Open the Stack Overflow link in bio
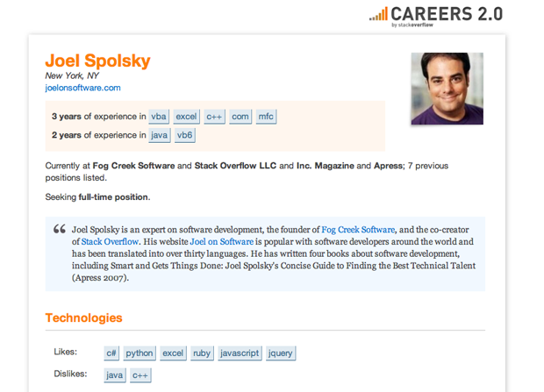Image resolution: width=544 pixels, height=392 pixels. coord(112,241)
